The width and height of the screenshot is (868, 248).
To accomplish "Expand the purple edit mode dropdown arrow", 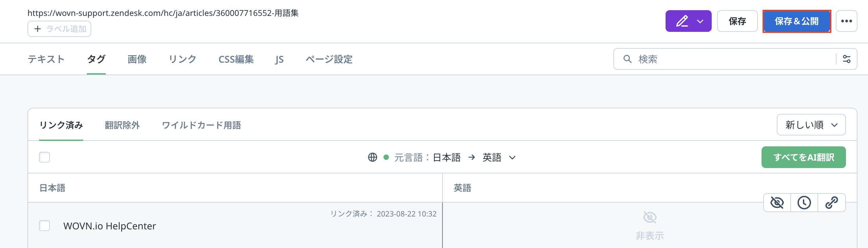I will point(700,21).
